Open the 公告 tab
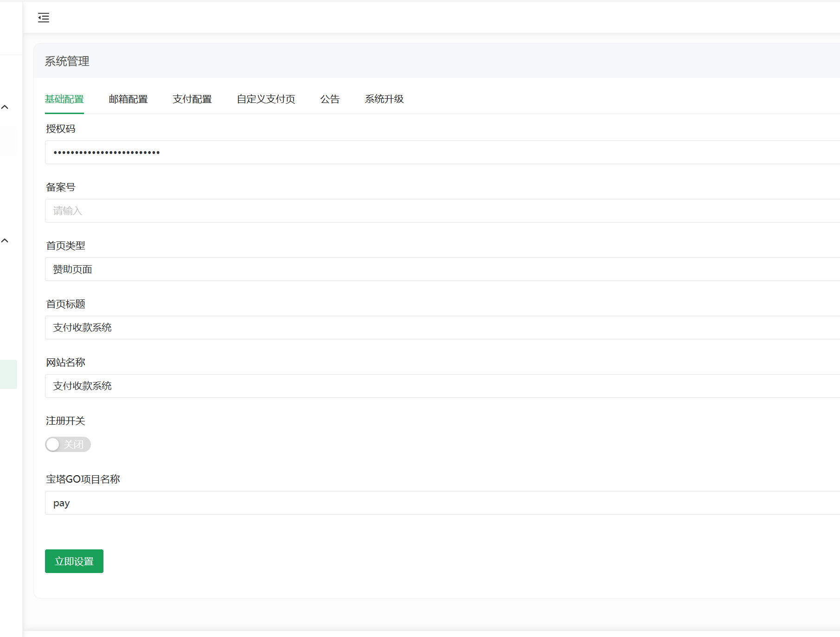This screenshot has width=840, height=637. 330,99
